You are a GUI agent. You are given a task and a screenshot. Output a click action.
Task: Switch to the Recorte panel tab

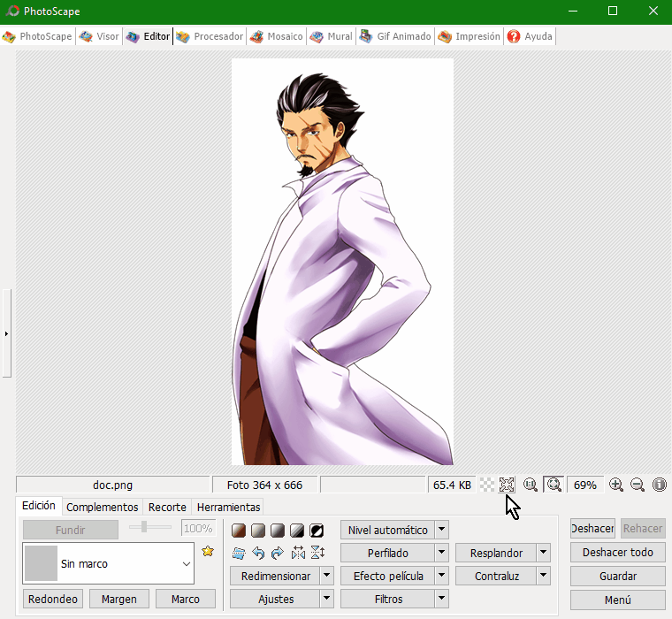[x=167, y=507]
